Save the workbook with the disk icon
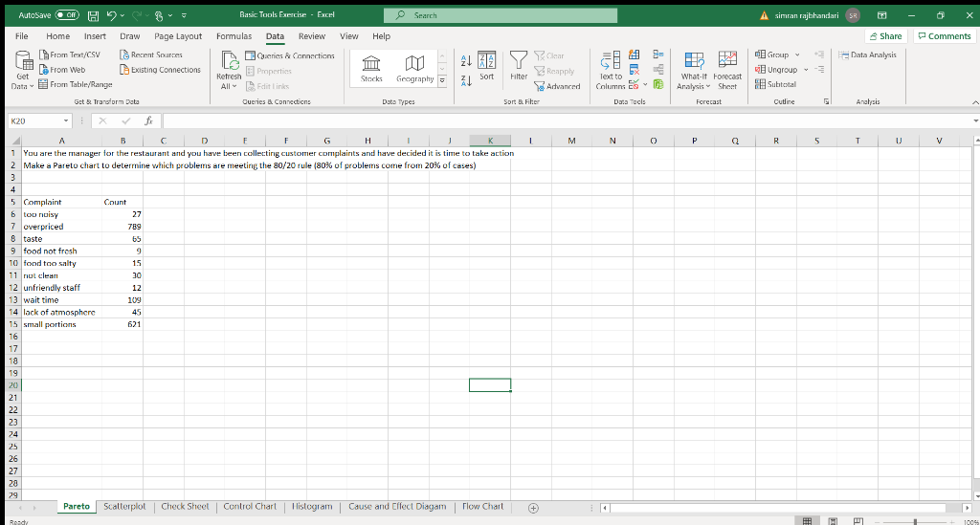Screen dimensions: 980x525 pos(93,15)
